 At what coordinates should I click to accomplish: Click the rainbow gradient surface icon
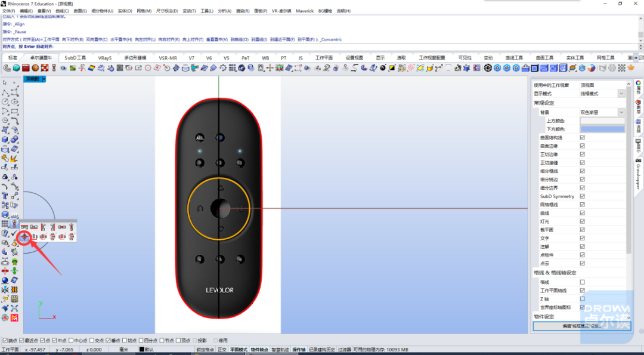point(92,68)
